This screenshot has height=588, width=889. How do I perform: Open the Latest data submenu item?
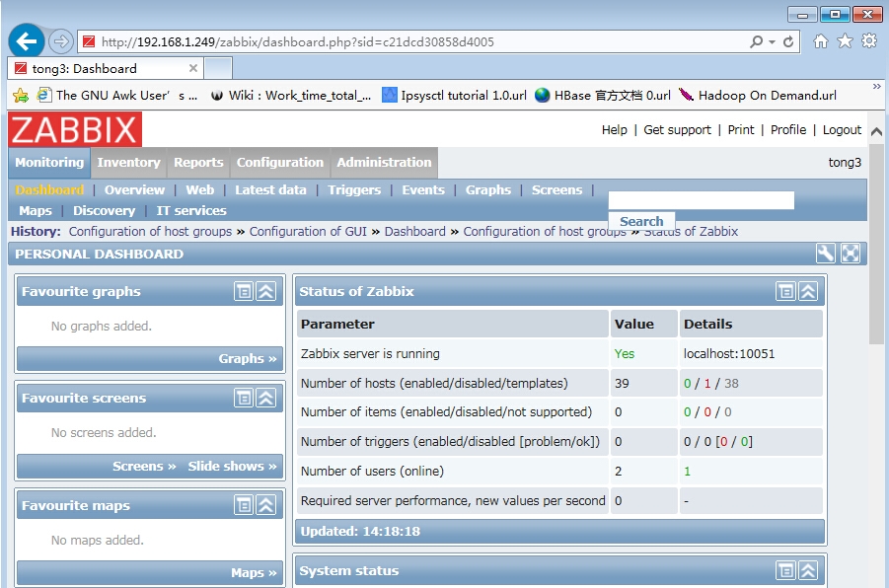point(270,190)
